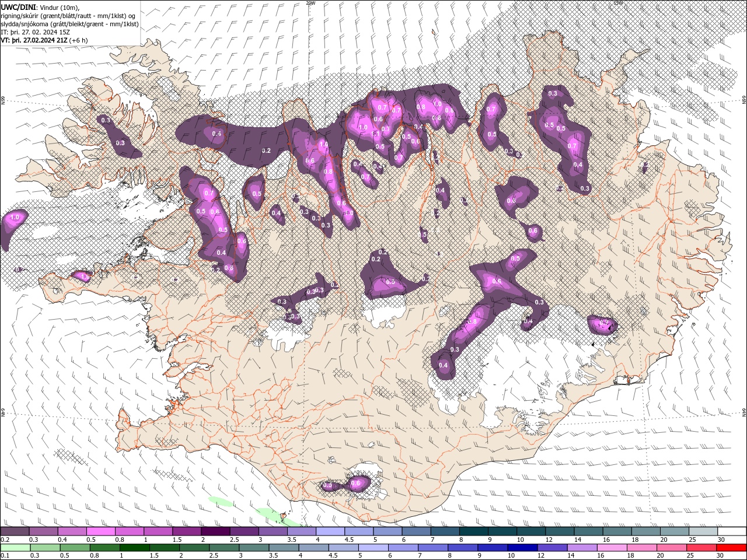Click the UWC/DINI title text
Screen dimensions: 747x560
click(x=19, y=6)
